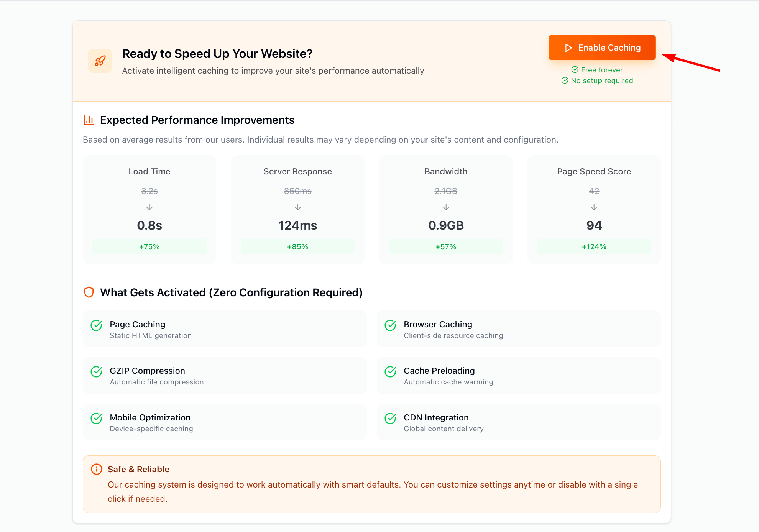Click the checkmark icon next to Page Caching

click(x=97, y=325)
